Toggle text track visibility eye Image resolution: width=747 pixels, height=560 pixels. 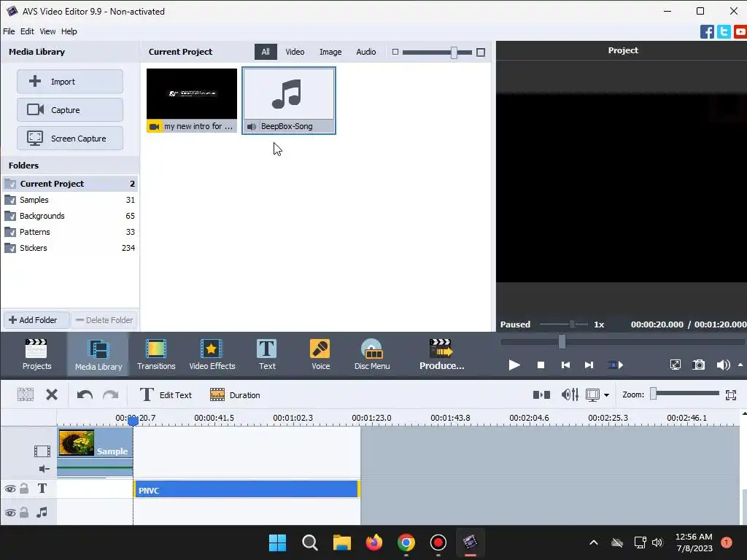click(x=10, y=489)
